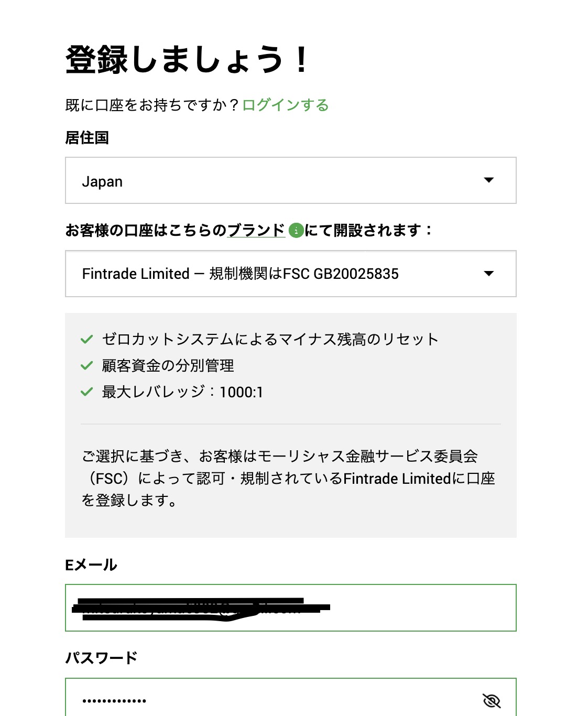Click the 登録しましょう！ heading
This screenshot has width=588, height=716.
coord(187,59)
